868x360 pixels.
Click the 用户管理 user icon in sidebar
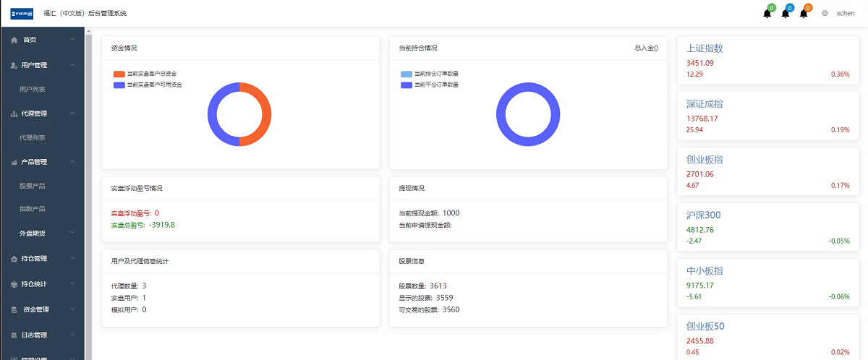pos(14,65)
